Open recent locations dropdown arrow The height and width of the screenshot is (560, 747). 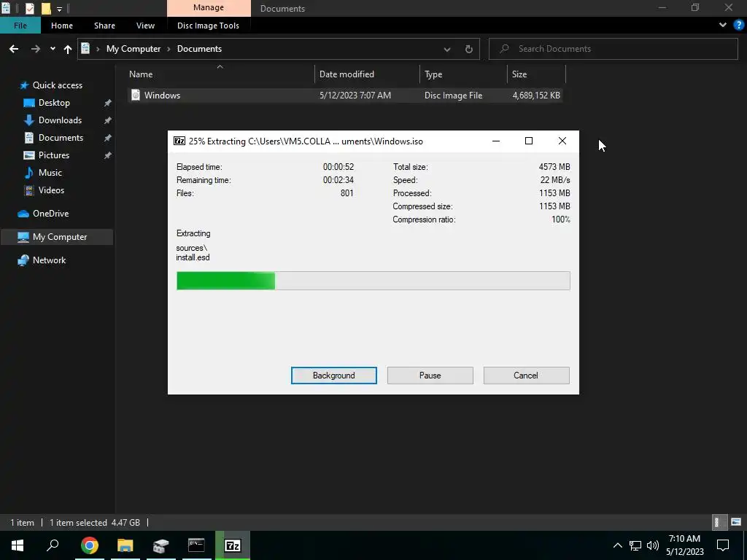pyautogui.click(x=53, y=49)
